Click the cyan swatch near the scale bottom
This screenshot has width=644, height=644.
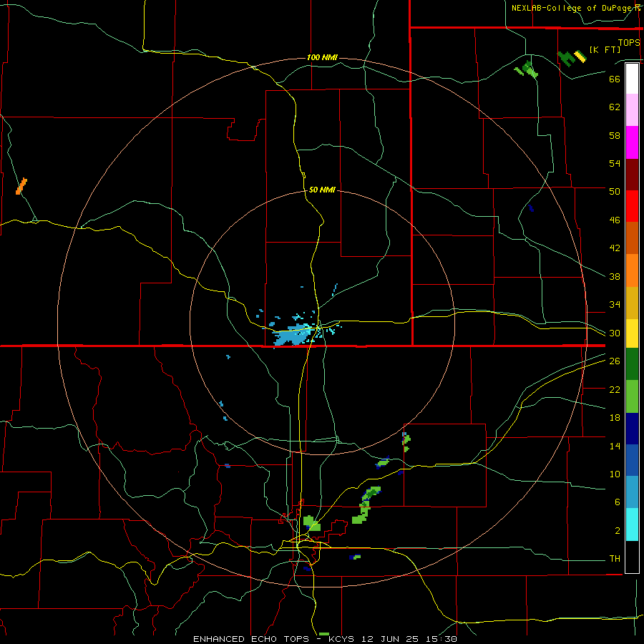coord(632,525)
